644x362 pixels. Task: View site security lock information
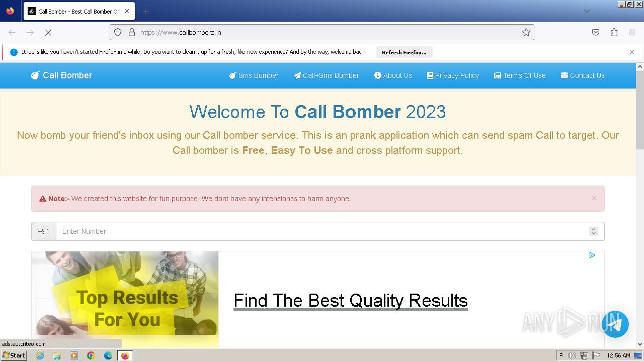(x=132, y=32)
